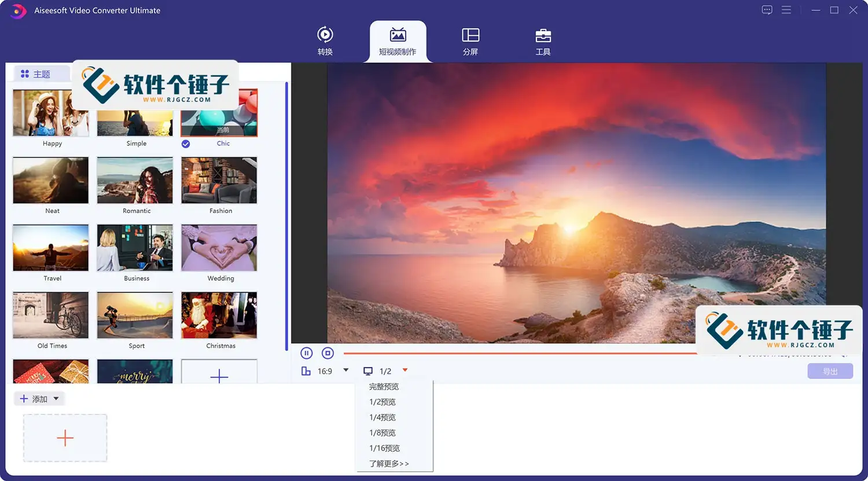The height and width of the screenshot is (481, 868).
Task: Choose the Romantic theme
Action: [x=135, y=181]
